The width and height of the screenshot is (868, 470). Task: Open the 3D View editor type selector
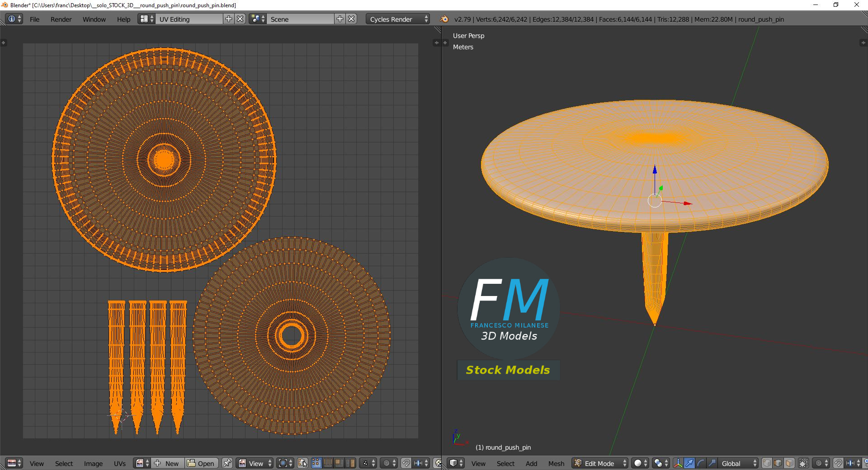click(x=456, y=463)
